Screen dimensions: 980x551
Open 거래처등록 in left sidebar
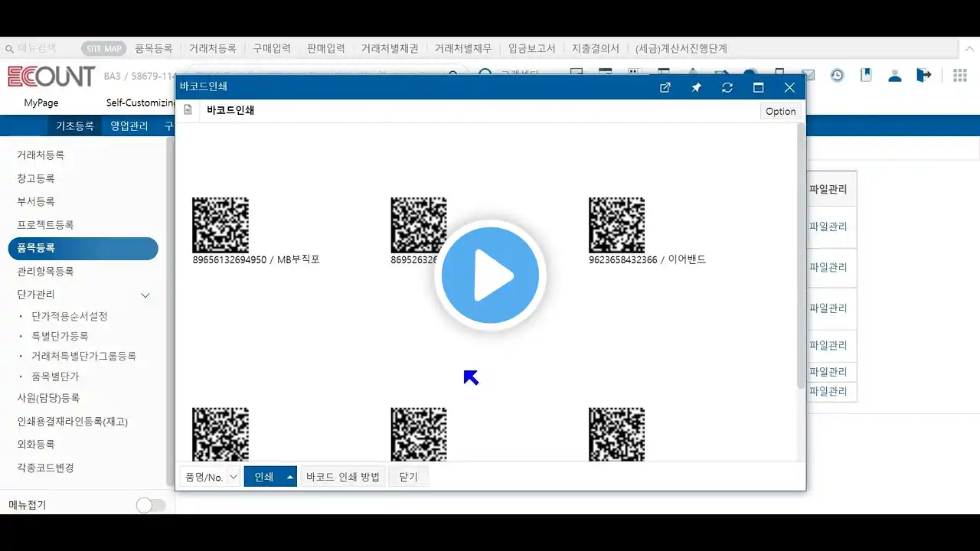click(x=41, y=155)
